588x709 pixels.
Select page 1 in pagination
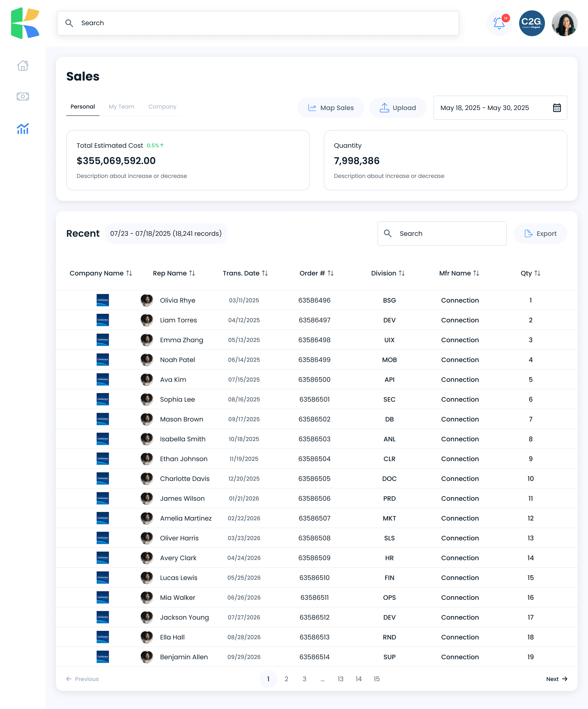(x=268, y=679)
